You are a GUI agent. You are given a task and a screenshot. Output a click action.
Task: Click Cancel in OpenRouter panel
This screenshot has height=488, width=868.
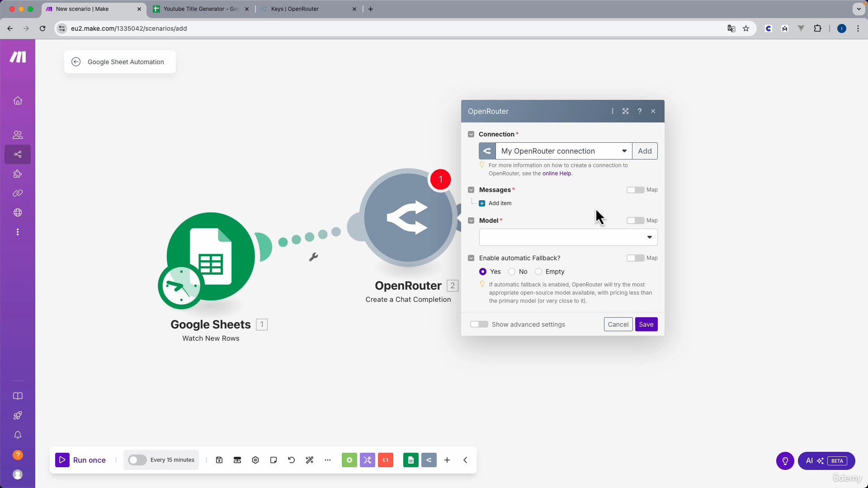[x=618, y=324]
